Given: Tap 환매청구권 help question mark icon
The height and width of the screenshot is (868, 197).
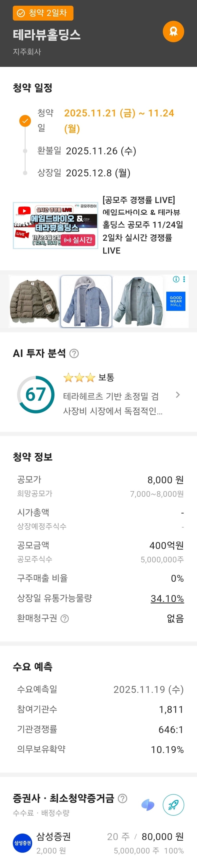Looking at the screenshot, I should [x=65, y=618].
